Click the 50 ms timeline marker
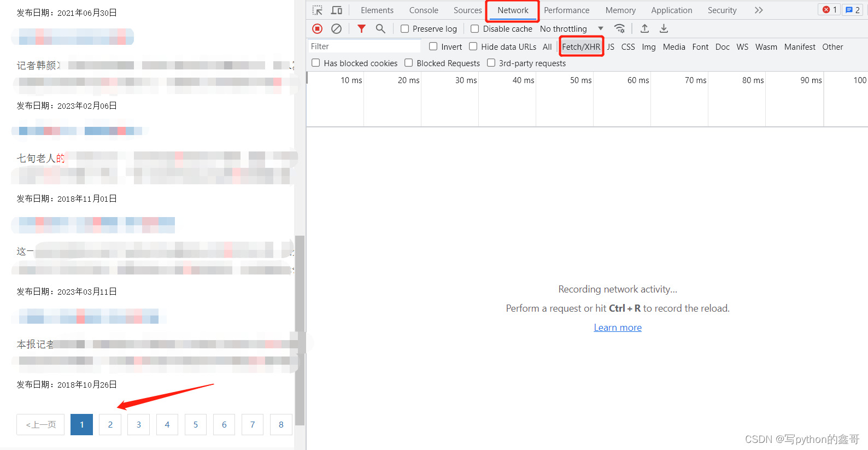 tap(580, 80)
